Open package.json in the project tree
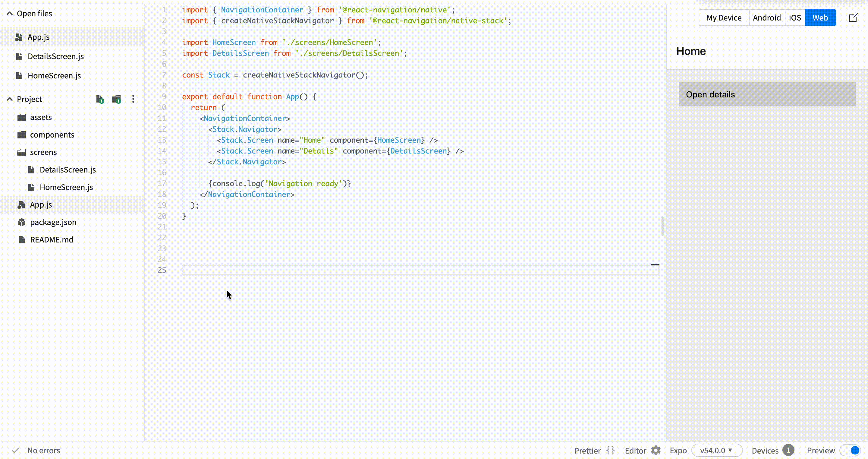The image size is (868, 459). pyautogui.click(x=53, y=222)
